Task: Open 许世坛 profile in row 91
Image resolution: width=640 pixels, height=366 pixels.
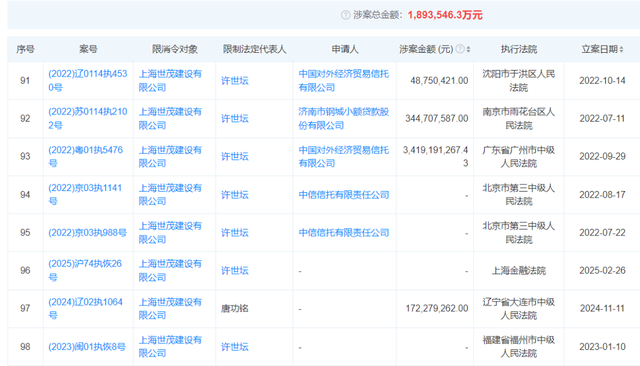Action: [235, 81]
